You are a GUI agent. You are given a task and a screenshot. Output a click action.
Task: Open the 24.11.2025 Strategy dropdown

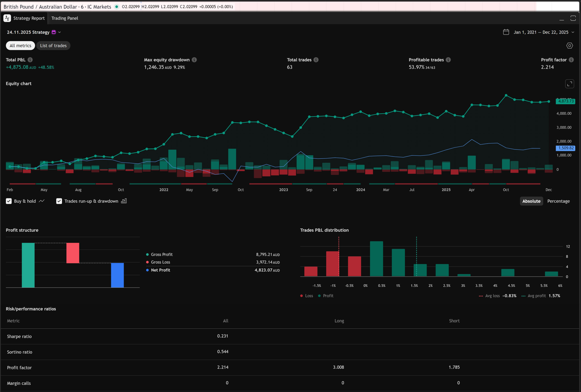[x=59, y=32]
